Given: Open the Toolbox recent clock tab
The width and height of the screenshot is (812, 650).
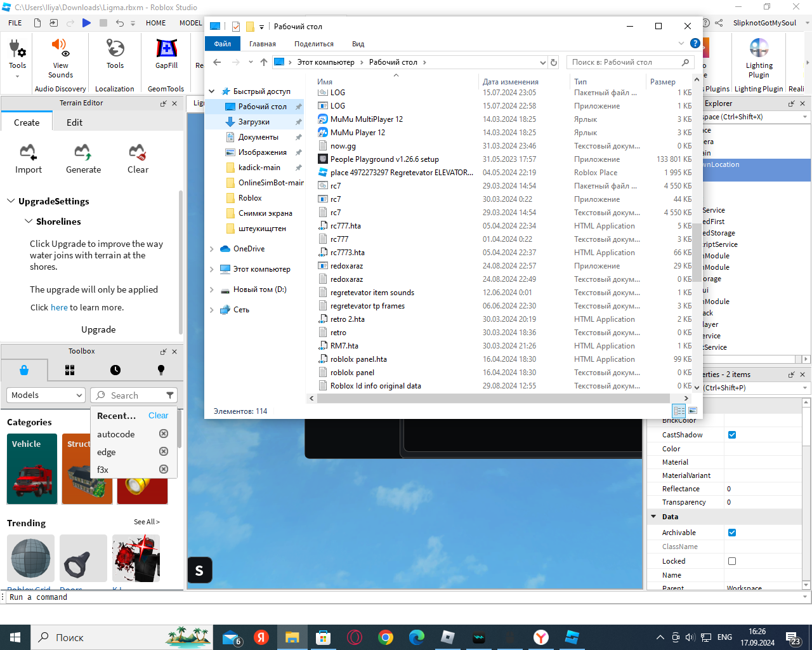Looking at the screenshot, I should 115,370.
